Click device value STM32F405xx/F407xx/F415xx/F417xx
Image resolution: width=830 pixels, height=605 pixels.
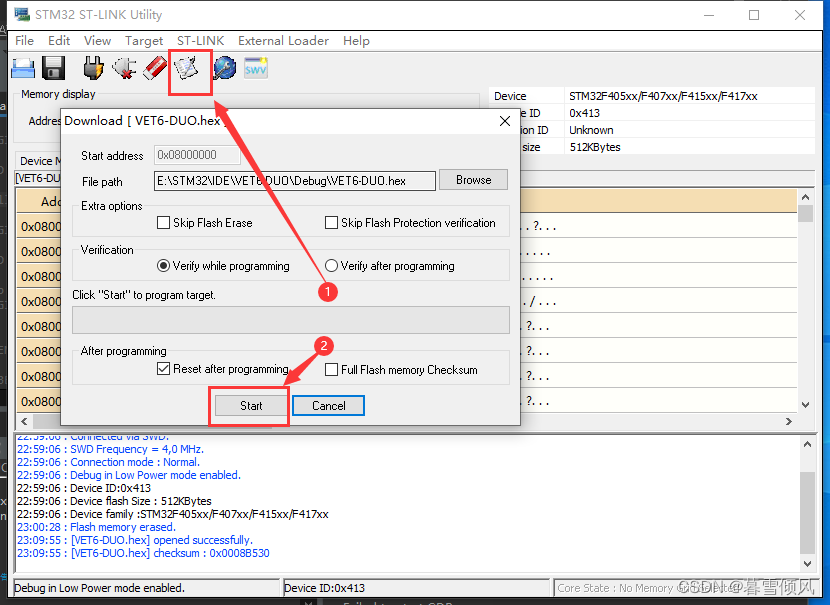click(x=663, y=96)
